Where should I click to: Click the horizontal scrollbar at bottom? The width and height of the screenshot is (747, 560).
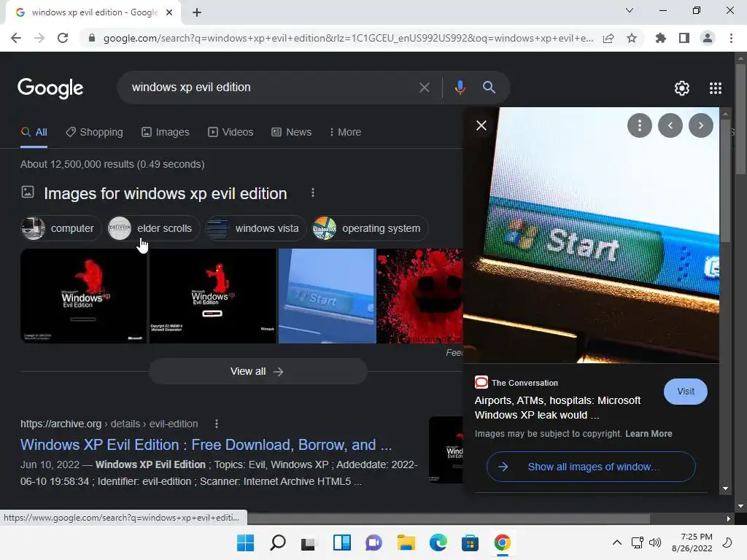click(448, 518)
